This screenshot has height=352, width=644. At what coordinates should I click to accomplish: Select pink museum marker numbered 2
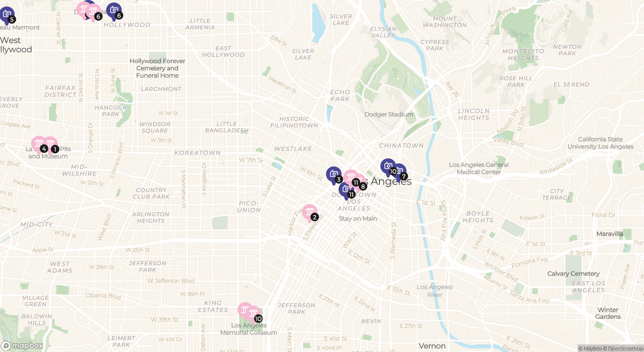(309, 213)
